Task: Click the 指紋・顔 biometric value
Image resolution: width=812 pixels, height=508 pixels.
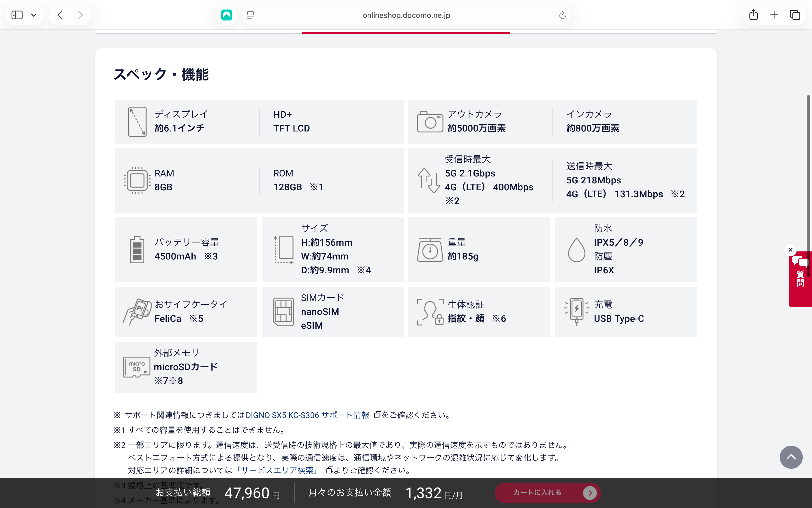Action: pos(466,319)
